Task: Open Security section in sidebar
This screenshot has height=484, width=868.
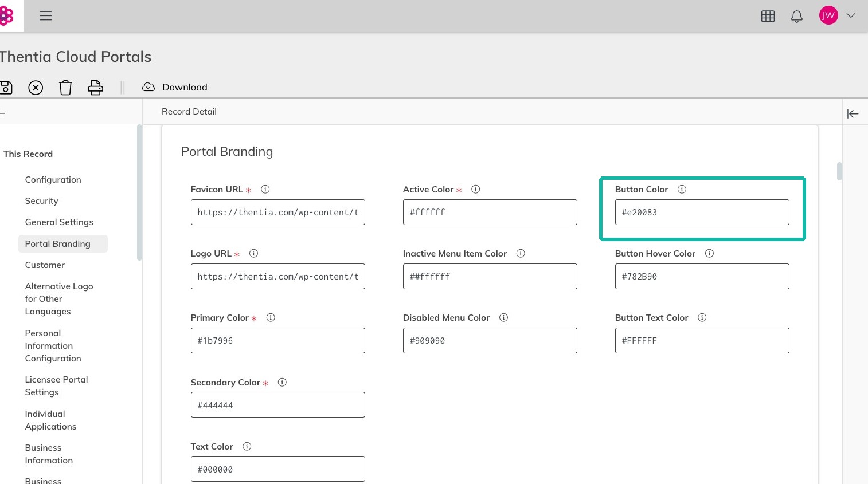Action: [42, 200]
